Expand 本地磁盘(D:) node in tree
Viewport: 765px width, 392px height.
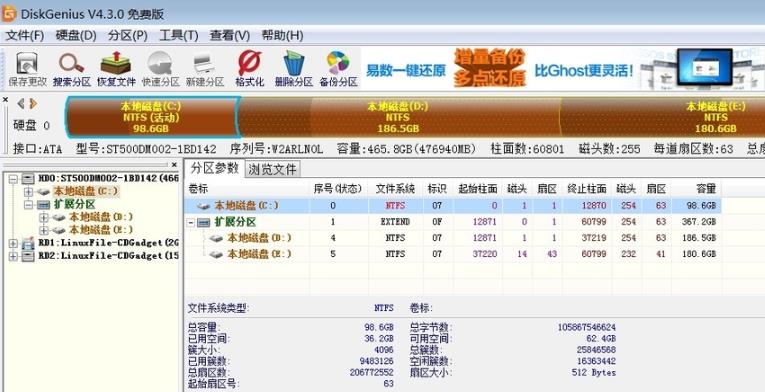coord(44,217)
